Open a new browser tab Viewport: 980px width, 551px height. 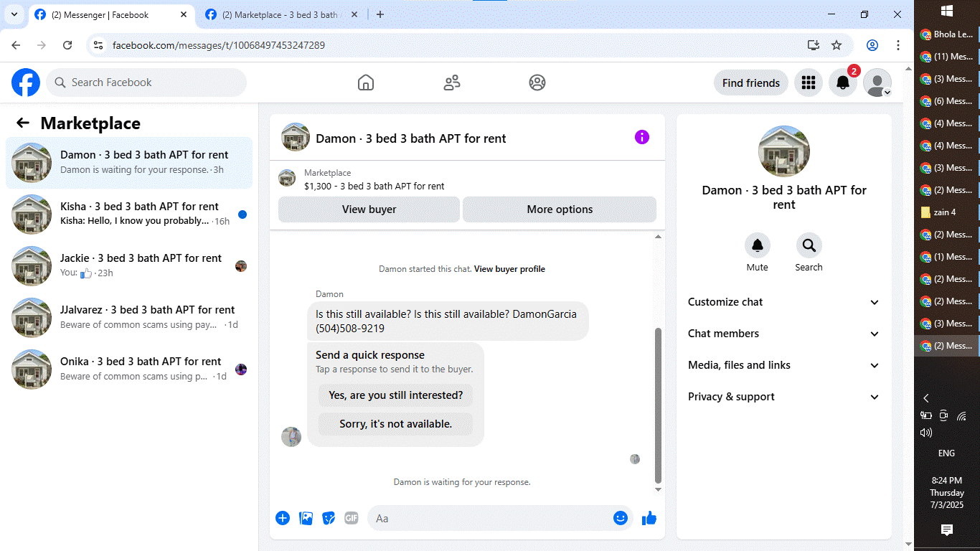(x=380, y=14)
